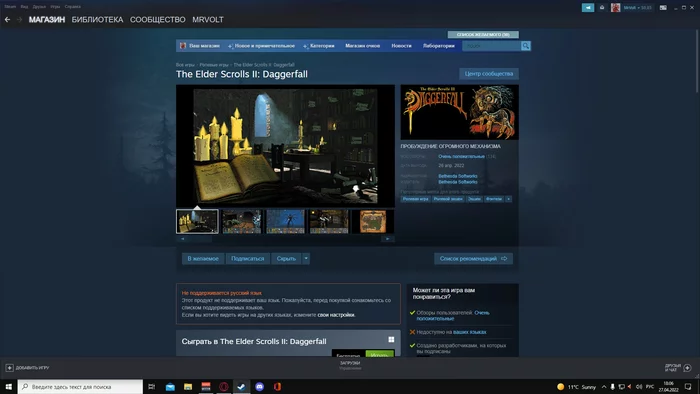
Task: Select the first candle library thumbnail
Action: click(x=197, y=221)
